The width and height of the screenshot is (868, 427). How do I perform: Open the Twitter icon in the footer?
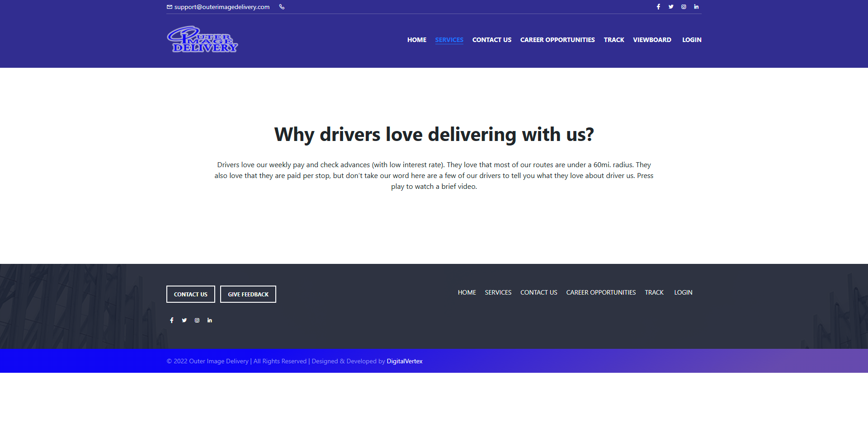(184, 320)
